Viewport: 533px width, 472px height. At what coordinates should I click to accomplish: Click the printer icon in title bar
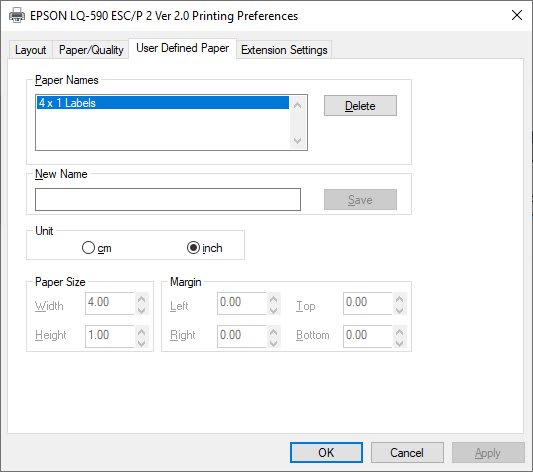(17, 15)
